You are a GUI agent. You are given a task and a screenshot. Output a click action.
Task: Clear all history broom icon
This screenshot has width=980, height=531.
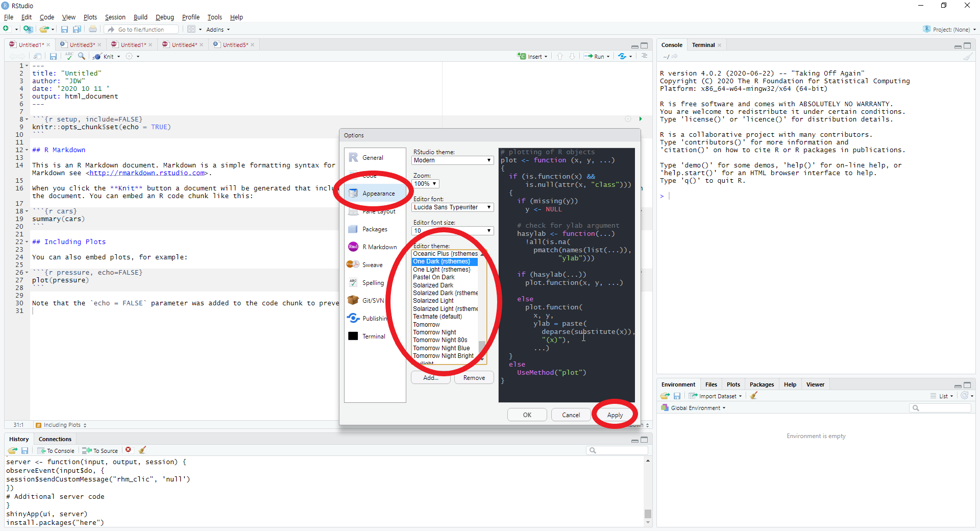coord(142,450)
